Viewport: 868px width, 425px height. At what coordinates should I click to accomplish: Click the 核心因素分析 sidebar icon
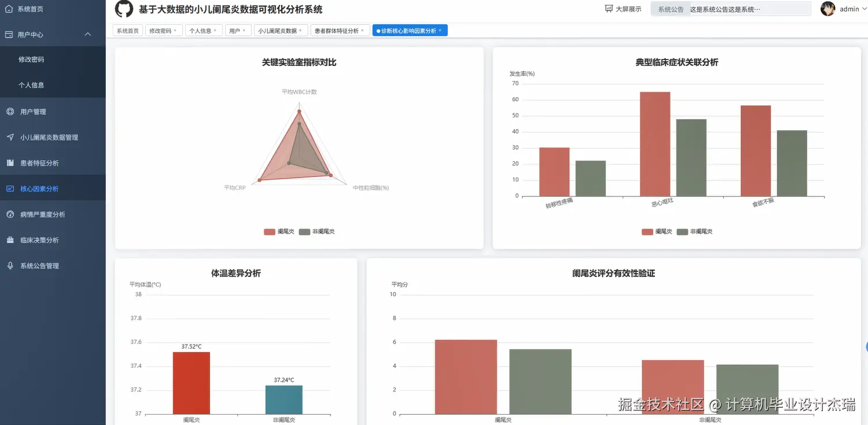click(x=10, y=189)
